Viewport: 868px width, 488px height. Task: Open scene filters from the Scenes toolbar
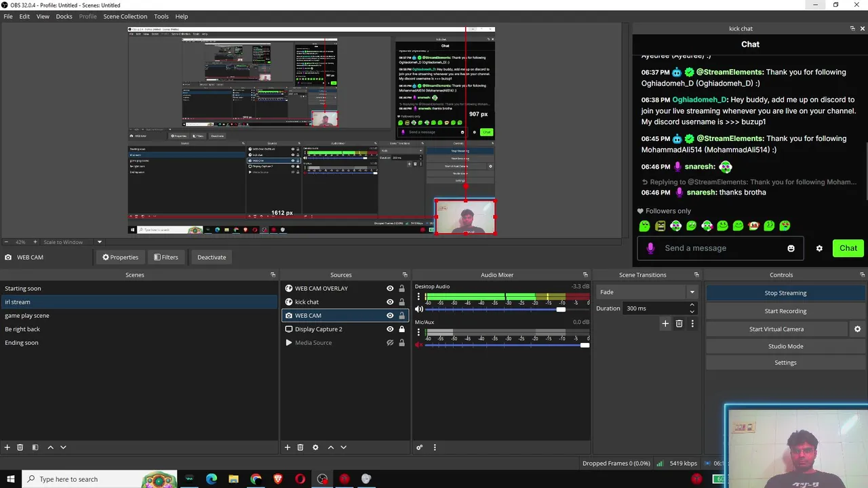click(35, 447)
